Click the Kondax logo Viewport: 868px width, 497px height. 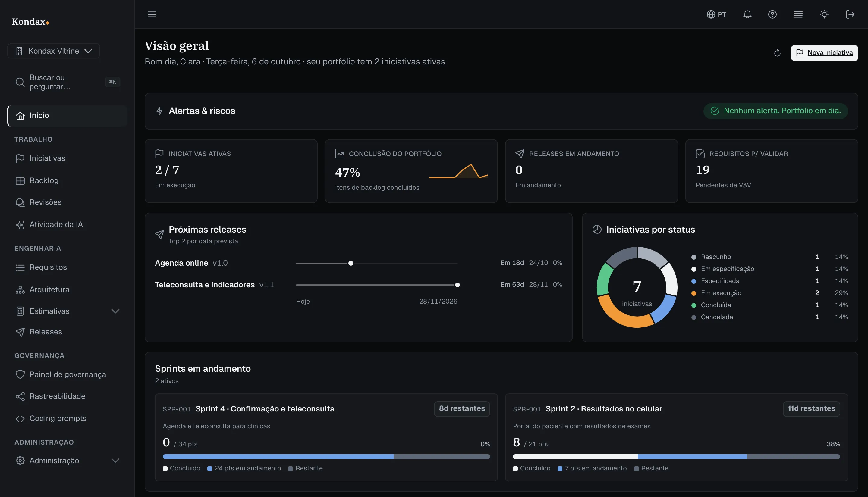[31, 22]
